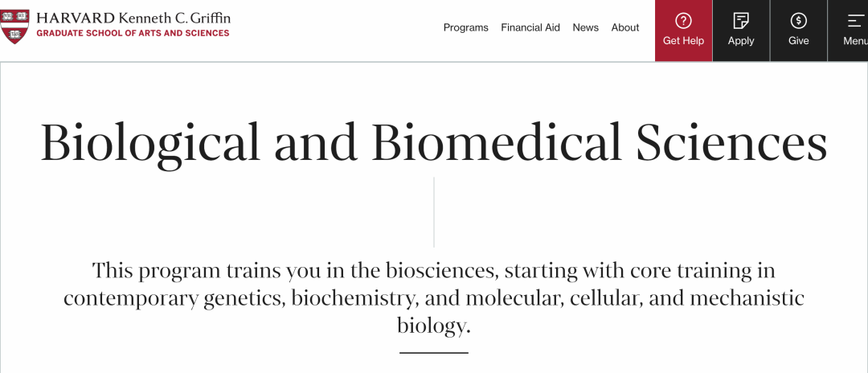
Task: Go to Financial Aid in top navigation
Action: (530, 27)
